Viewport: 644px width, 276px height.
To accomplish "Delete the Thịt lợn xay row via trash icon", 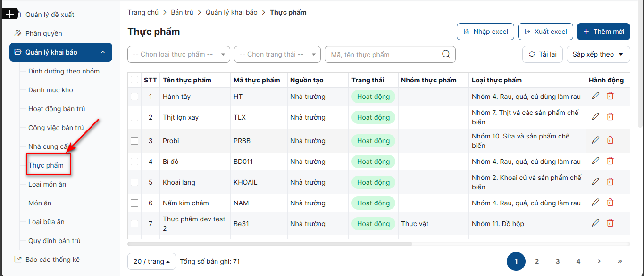I will (610, 116).
